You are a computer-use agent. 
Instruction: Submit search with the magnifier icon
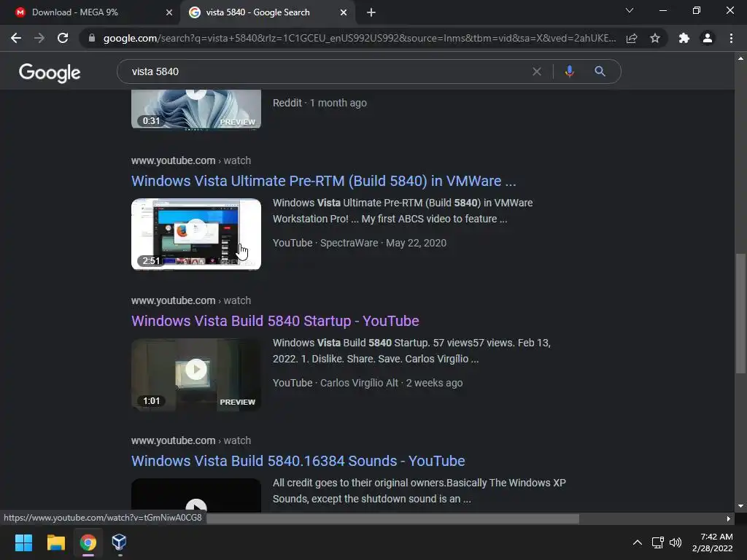[600, 71]
